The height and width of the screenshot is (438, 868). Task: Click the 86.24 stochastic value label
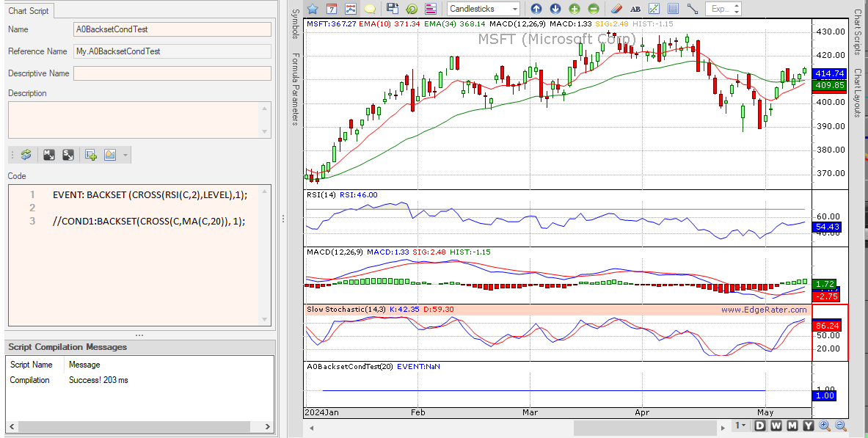pos(828,326)
